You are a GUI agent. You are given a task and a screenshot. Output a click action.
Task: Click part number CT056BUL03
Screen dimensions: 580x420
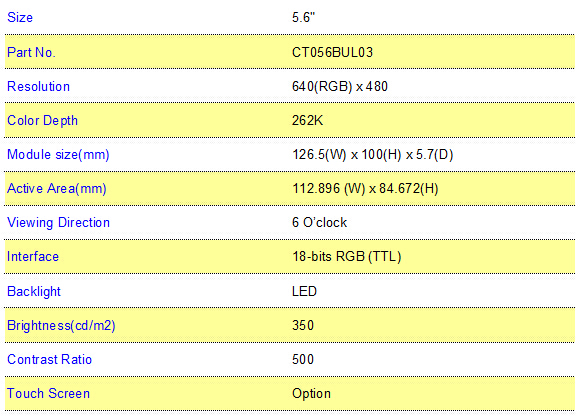[x=332, y=53]
